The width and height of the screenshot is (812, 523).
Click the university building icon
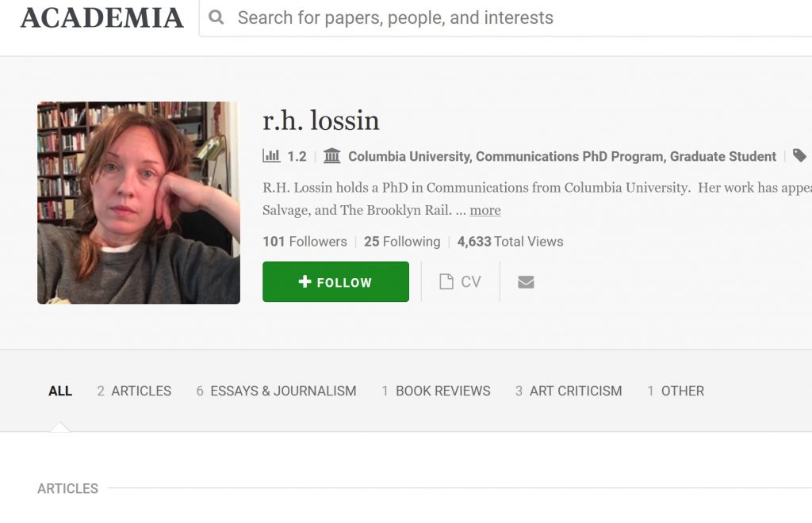(332, 155)
